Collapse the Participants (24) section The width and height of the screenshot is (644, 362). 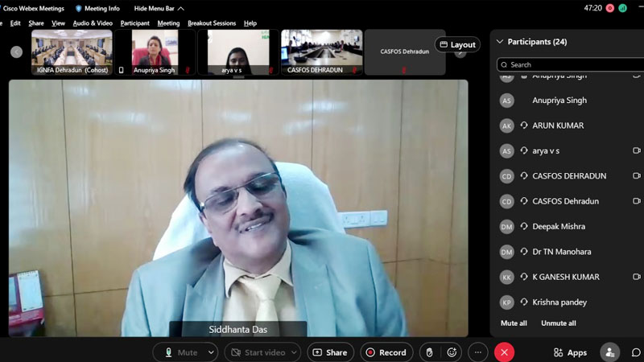pyautogui.click(x=499, y=42)
